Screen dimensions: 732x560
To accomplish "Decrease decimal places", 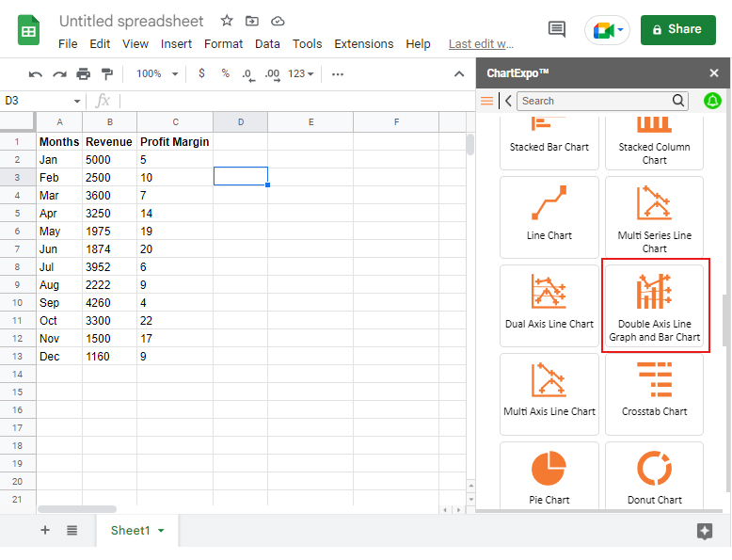I will coord(248,74).
